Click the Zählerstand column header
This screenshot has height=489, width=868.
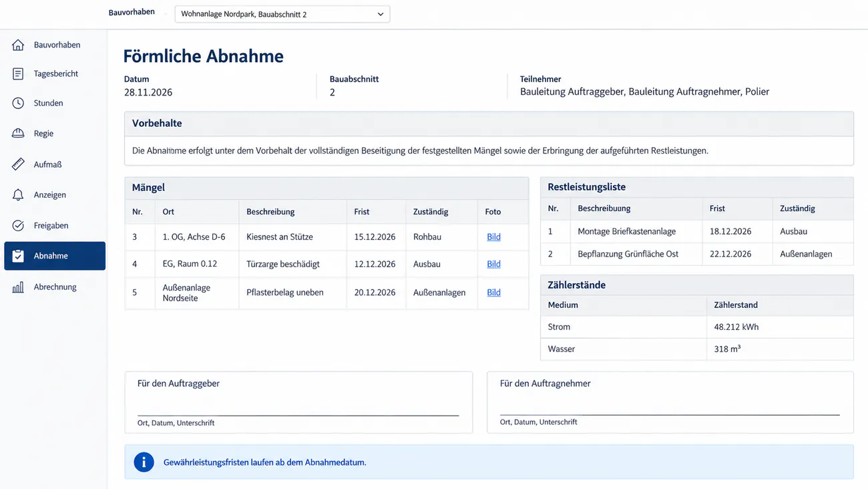[736, 305]
